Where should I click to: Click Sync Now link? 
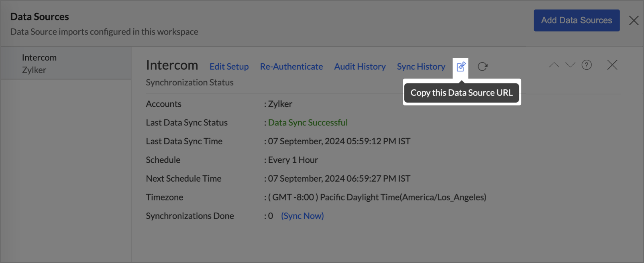coord(302,216)
